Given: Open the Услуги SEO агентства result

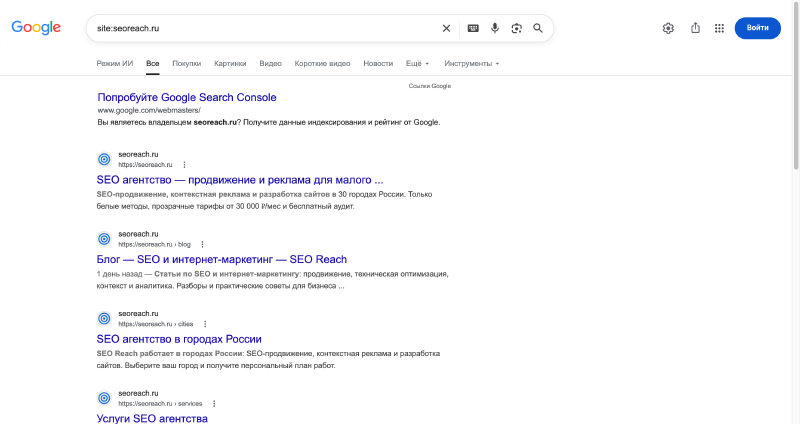Looking at the screenshot, I should tap(152, 418).
